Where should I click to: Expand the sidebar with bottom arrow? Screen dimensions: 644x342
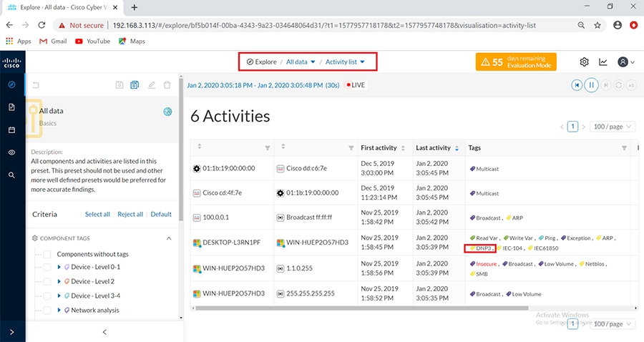point(11,332)
